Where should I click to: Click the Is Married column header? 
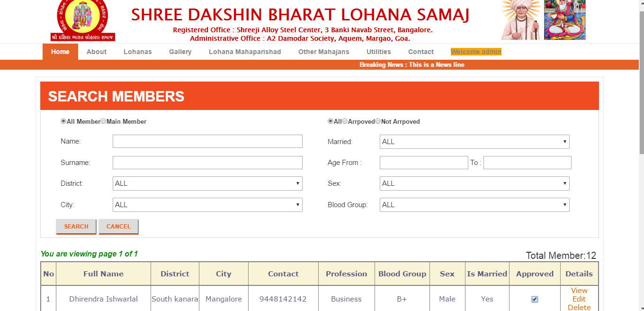(x=487, y=274)
